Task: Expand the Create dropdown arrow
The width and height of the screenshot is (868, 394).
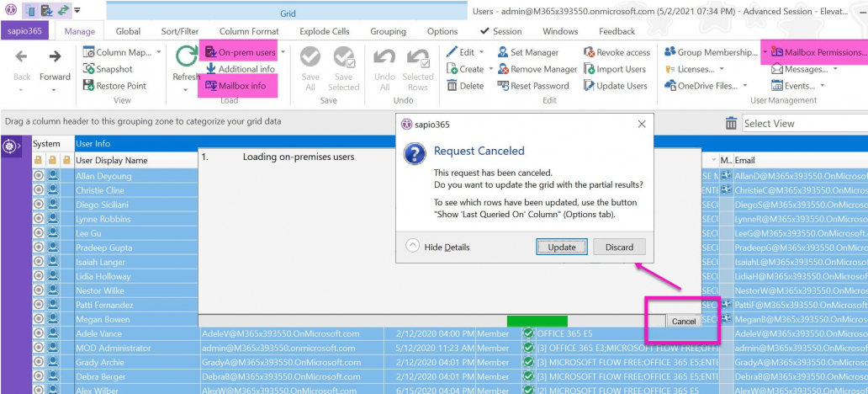Action: (x=490, y=69)
